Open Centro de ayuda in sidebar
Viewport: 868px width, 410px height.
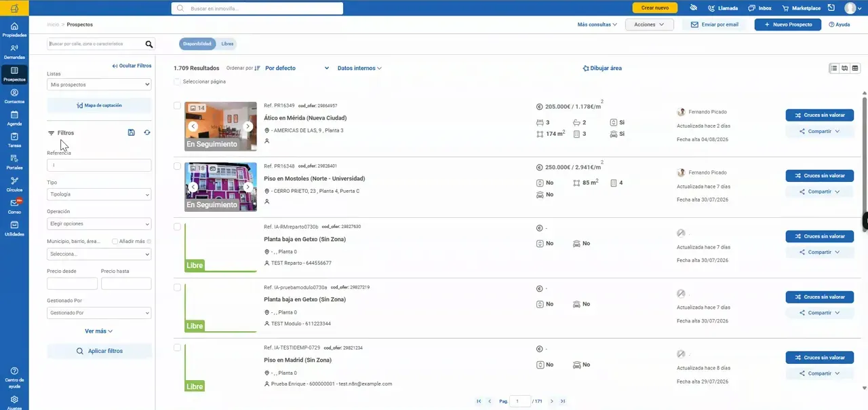[14, 378]
